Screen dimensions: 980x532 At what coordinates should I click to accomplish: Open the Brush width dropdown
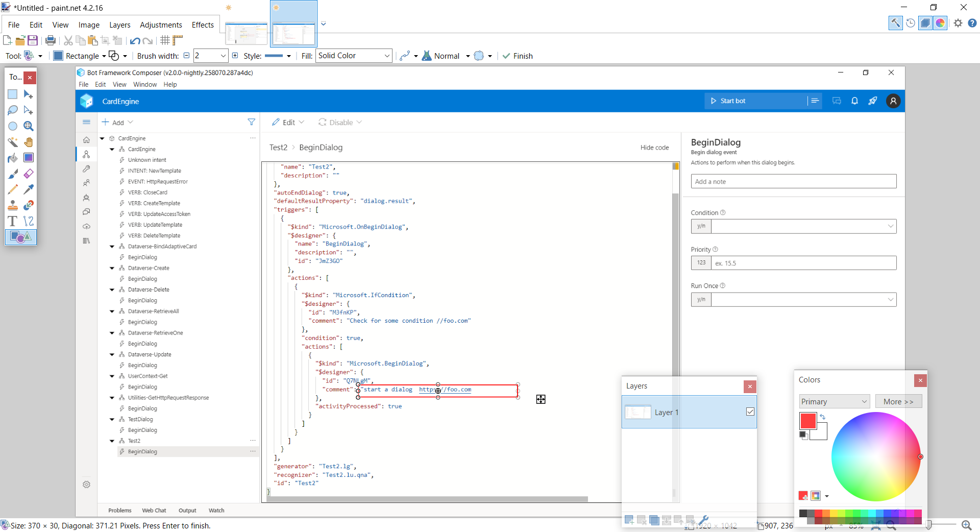click(224, 56)
